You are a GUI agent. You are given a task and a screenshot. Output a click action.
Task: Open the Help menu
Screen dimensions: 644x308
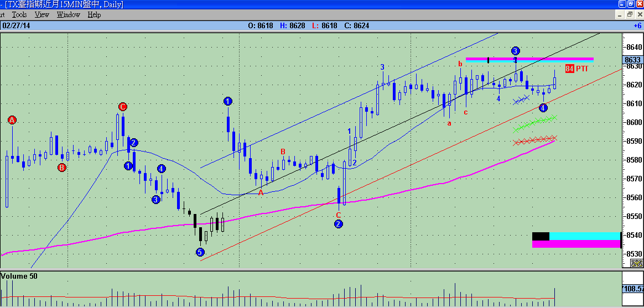[94, 15]
